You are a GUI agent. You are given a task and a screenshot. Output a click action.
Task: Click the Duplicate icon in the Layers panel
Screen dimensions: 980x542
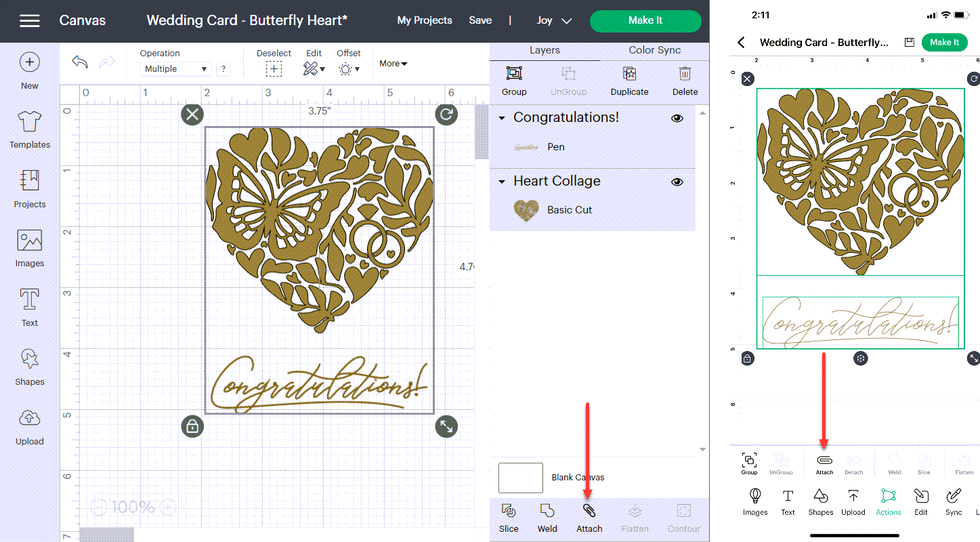[x=629, y=80]
